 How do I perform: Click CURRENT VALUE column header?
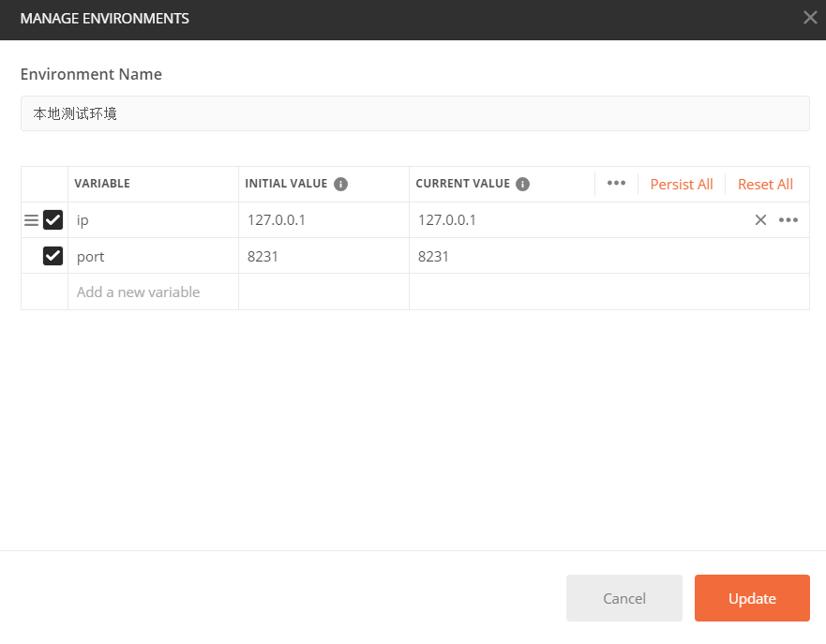pos(462,184)
